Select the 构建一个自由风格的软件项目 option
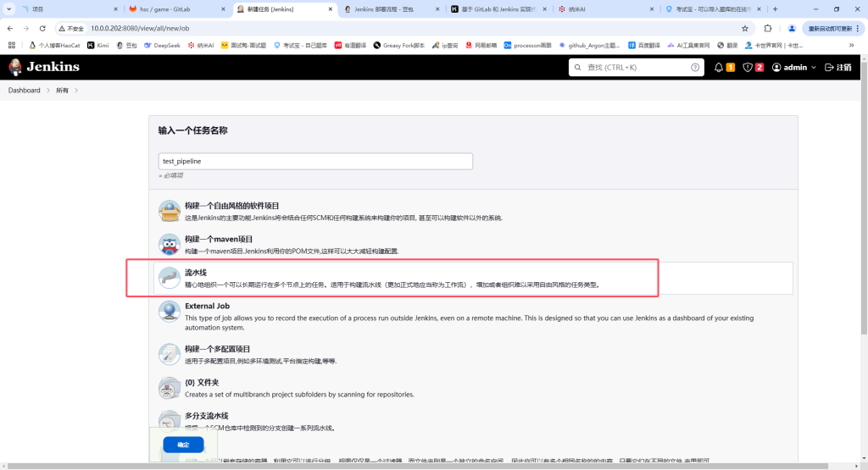The height and width of the screenshot is (470, 868). click(231, 206)
